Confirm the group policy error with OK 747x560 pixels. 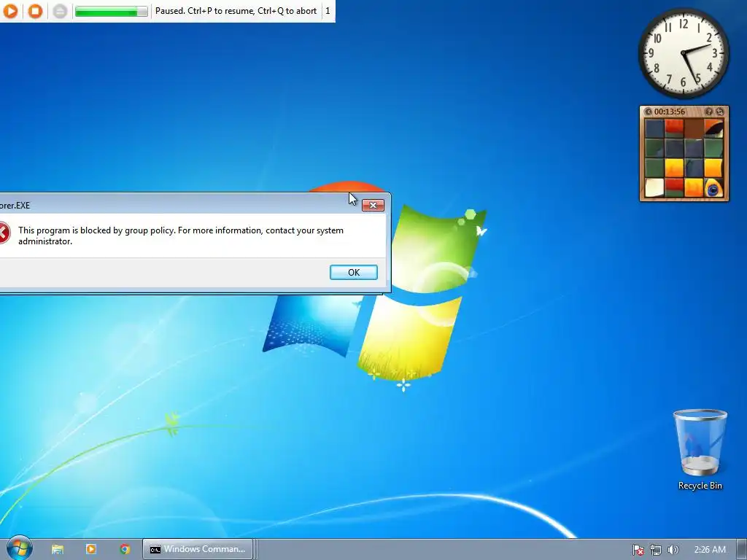tap(354, 273)
